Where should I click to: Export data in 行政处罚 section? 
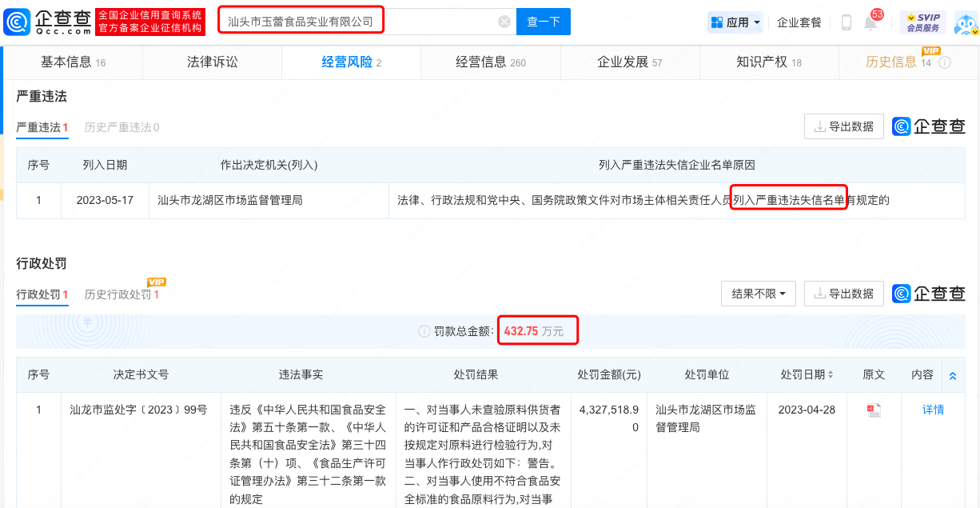(844, 294)
